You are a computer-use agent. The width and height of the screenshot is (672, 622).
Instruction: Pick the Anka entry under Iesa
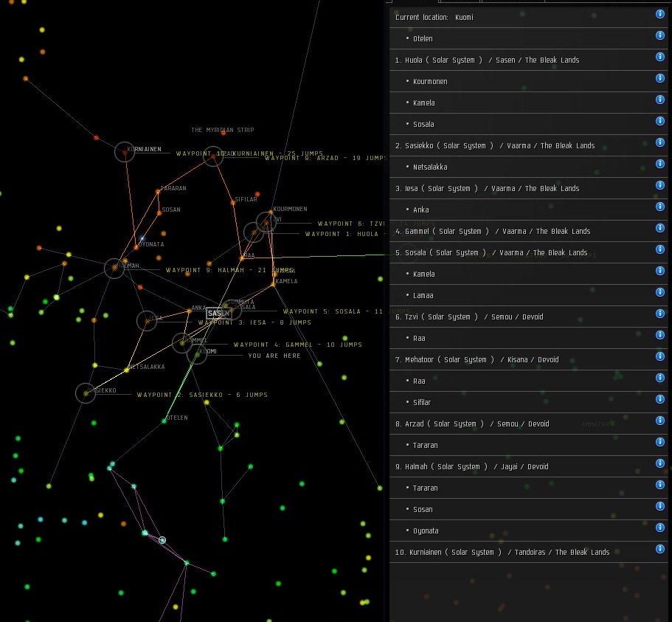[x=421, y=210]
